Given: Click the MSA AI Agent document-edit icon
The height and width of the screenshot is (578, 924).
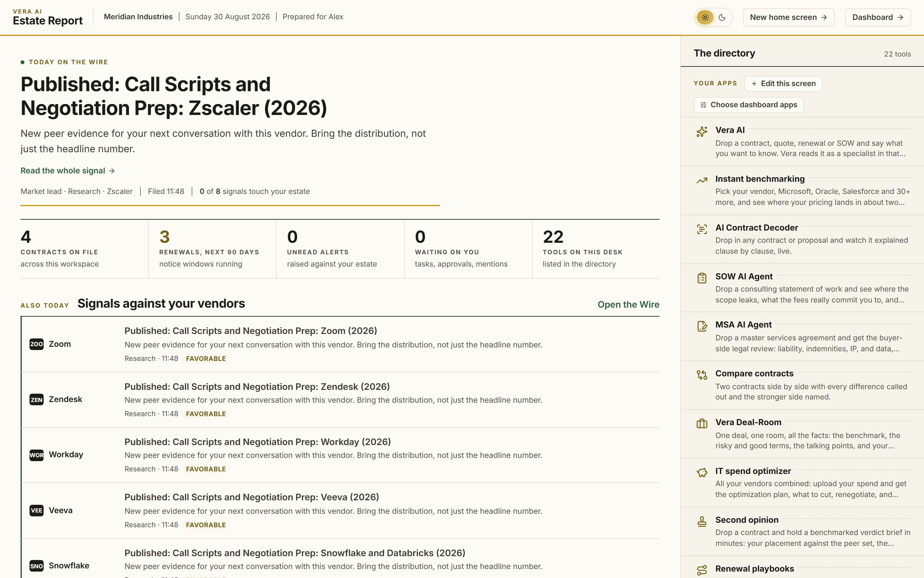Looking at the screenshot, I should click(x=702, y=326).
